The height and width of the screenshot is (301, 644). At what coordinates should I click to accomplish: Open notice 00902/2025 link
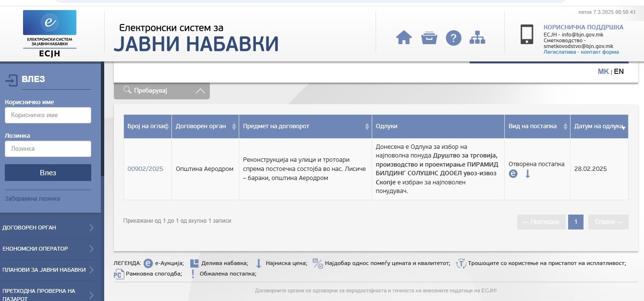(x=145, y=169)
